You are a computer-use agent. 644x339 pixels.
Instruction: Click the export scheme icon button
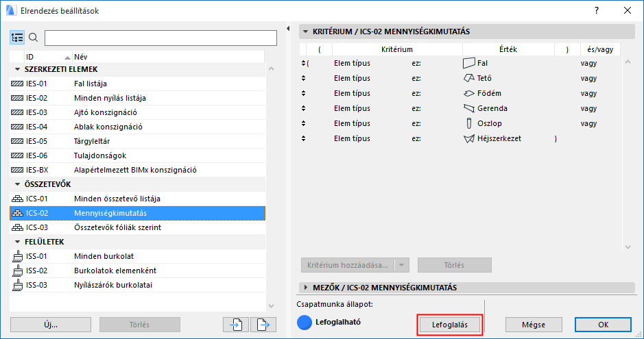[263, 325]
